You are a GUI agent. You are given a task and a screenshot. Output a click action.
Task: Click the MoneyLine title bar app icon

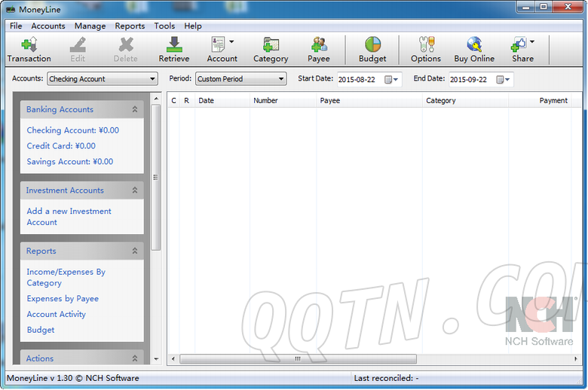pyautogui.click(x=11, y=10)
